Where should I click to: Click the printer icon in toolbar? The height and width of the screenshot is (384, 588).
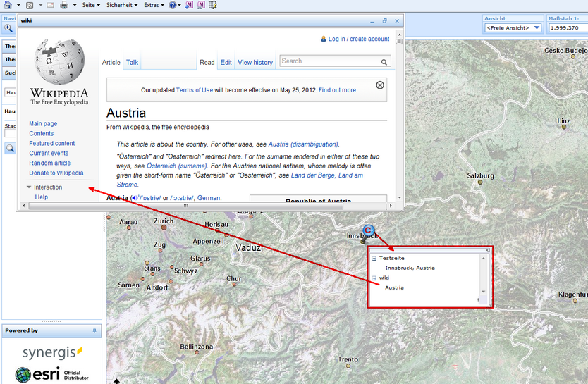64,5
